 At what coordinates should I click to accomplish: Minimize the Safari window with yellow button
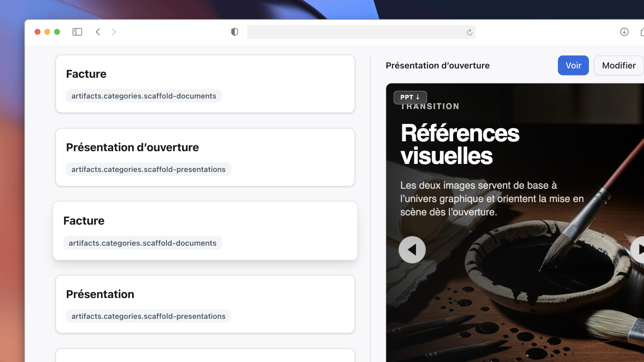[47, 32]
